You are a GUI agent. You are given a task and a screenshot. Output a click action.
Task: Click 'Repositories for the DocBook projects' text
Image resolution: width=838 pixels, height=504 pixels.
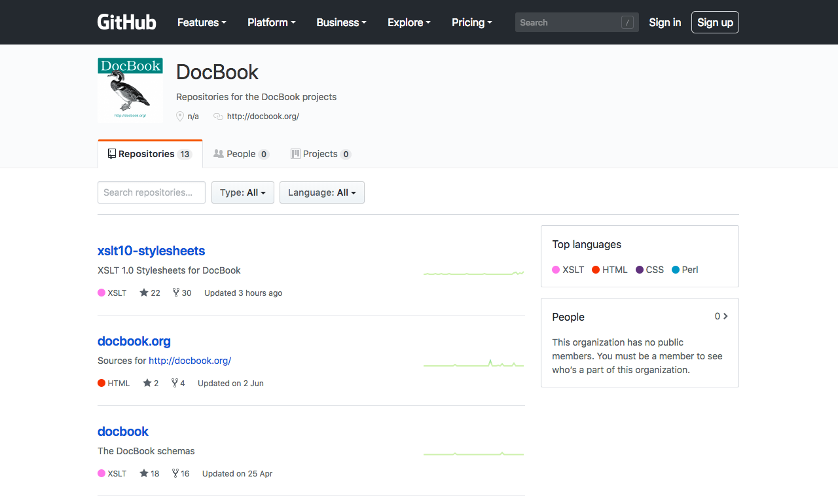click(x=256, y=97)
